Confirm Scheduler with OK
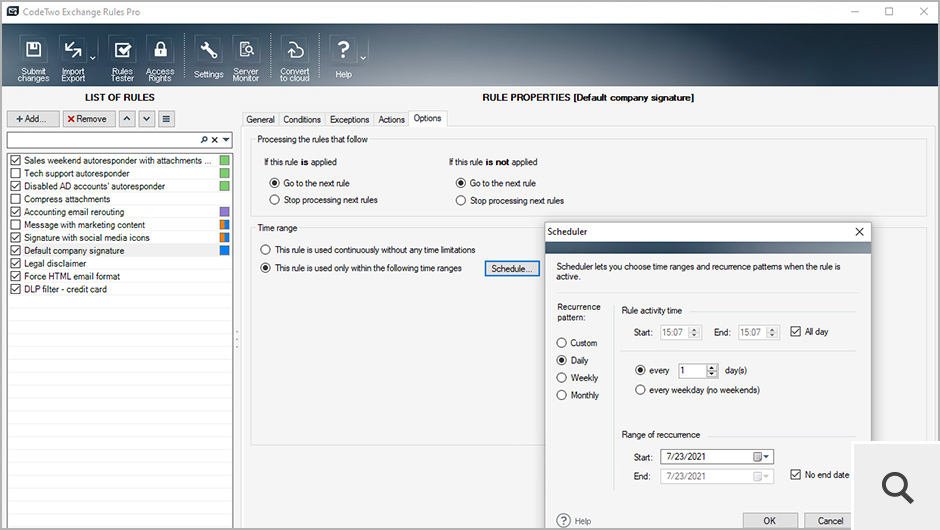The height and width of the screenshot is (530, 940). pos(770,520)
